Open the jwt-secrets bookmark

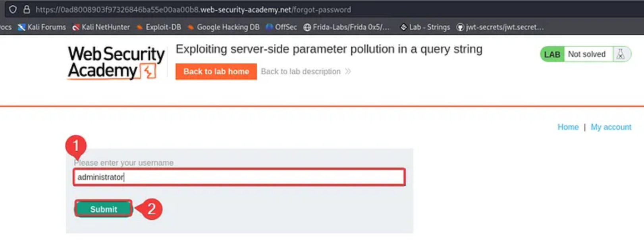(500, 27)
